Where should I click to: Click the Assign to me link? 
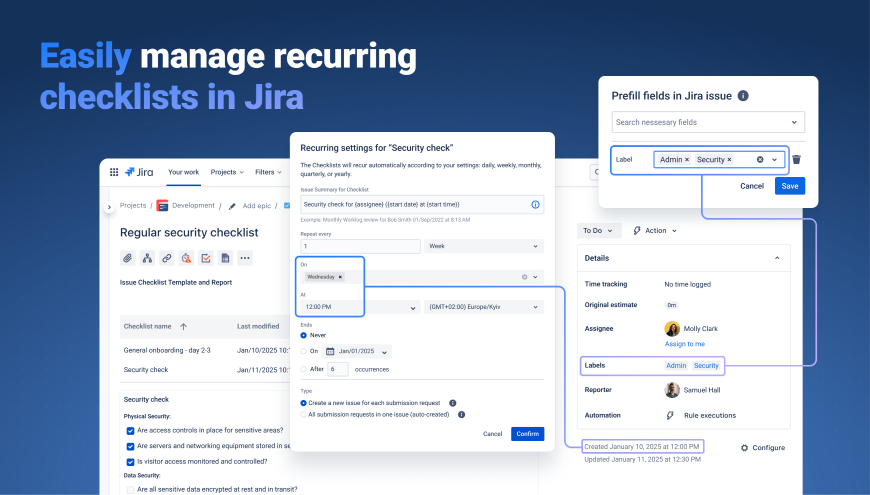click(685, 344)
